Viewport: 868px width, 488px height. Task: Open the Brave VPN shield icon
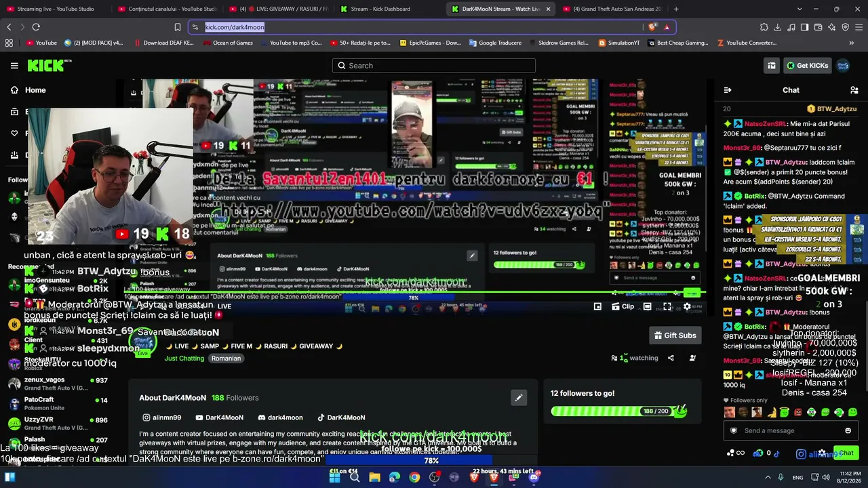tap(846, 27)
